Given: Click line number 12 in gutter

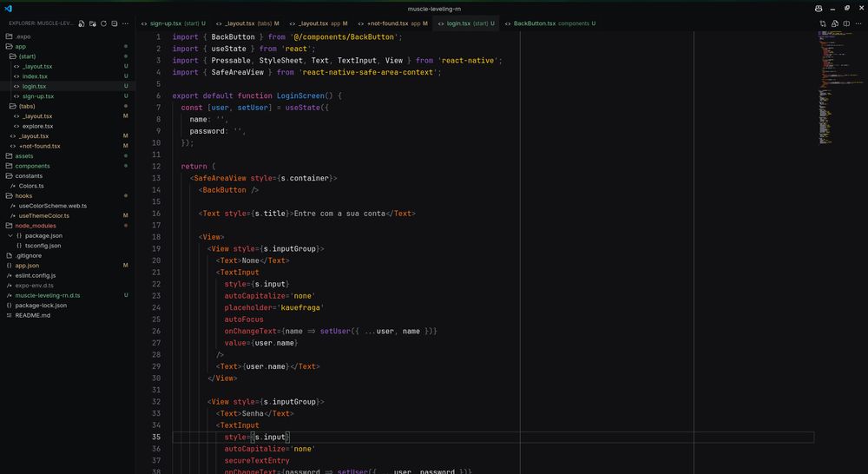Looking at the screenshot, I should click(156, 166).
